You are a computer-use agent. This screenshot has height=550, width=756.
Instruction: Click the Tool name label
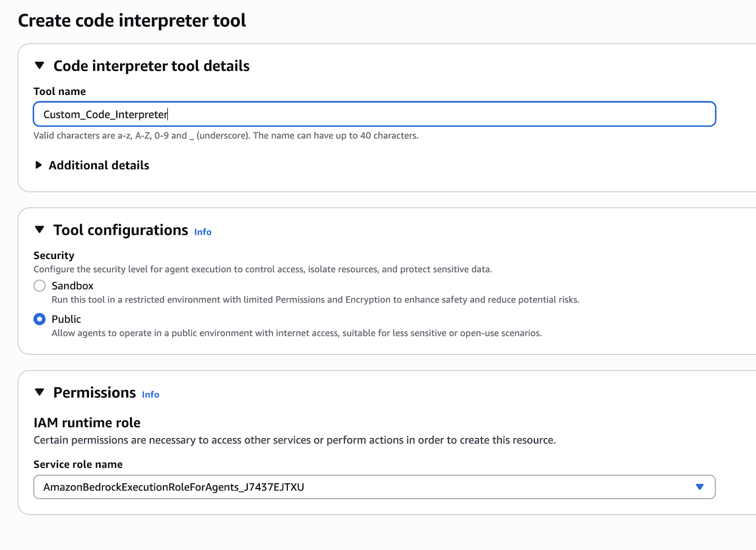click(x=60, y=92)
